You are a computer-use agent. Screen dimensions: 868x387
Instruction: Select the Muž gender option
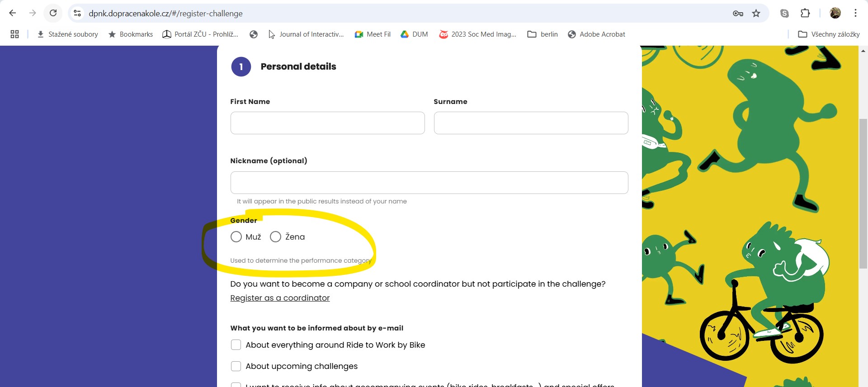point(236,237)
